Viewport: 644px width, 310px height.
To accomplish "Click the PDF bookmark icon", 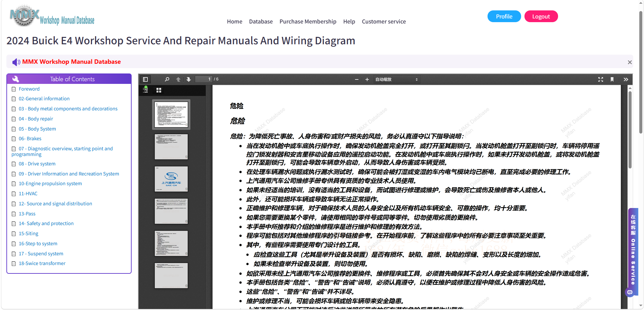I will (x=612, y=80).
